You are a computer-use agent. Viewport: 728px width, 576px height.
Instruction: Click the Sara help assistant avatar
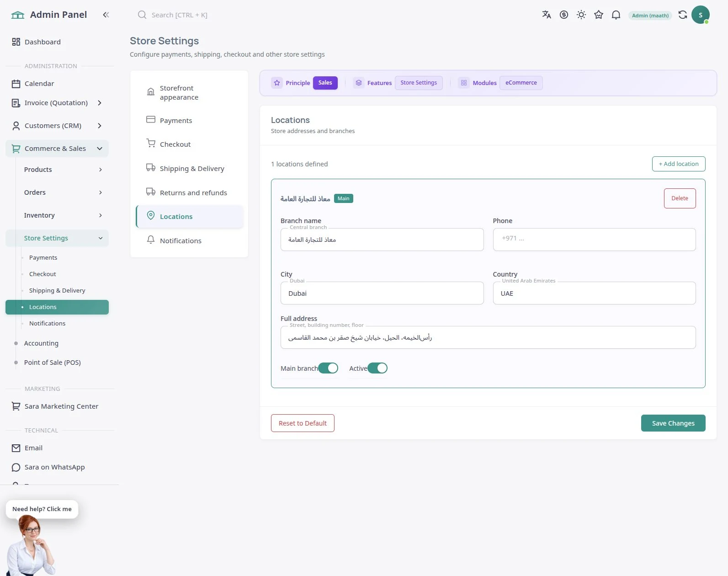[31, 545]
